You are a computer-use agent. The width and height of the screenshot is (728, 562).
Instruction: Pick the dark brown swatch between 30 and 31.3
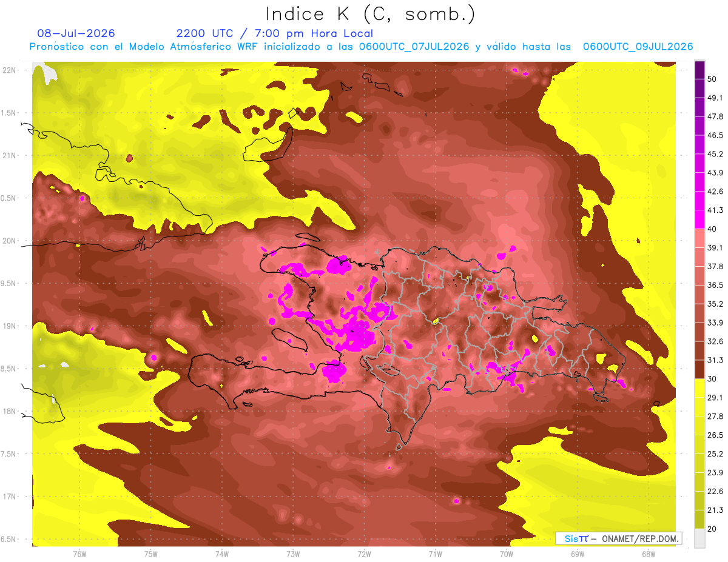click(x=699, y=369)
